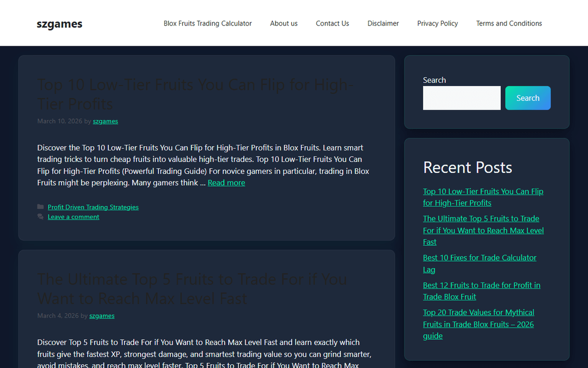588x368 pixels.
Task: Open szgames author link under March 10 post
Action: [x=106, y=121]
